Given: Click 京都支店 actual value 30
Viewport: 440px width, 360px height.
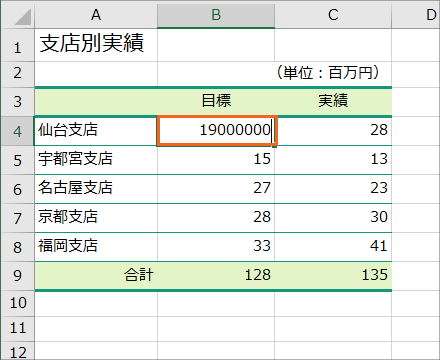Looking at the screenshot, I should [x=333, y=218].
